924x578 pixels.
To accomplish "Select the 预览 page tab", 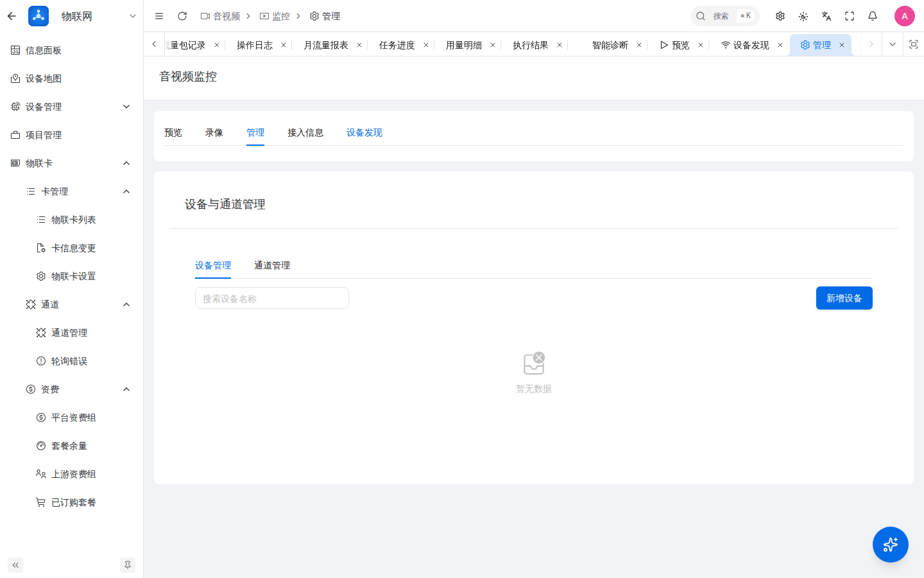I will [173, 132].
